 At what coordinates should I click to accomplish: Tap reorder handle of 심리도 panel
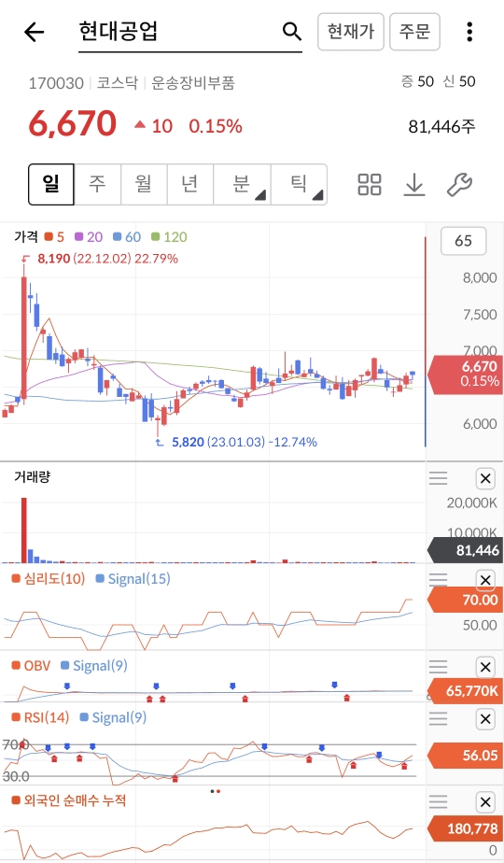click(x=438, y=579)
